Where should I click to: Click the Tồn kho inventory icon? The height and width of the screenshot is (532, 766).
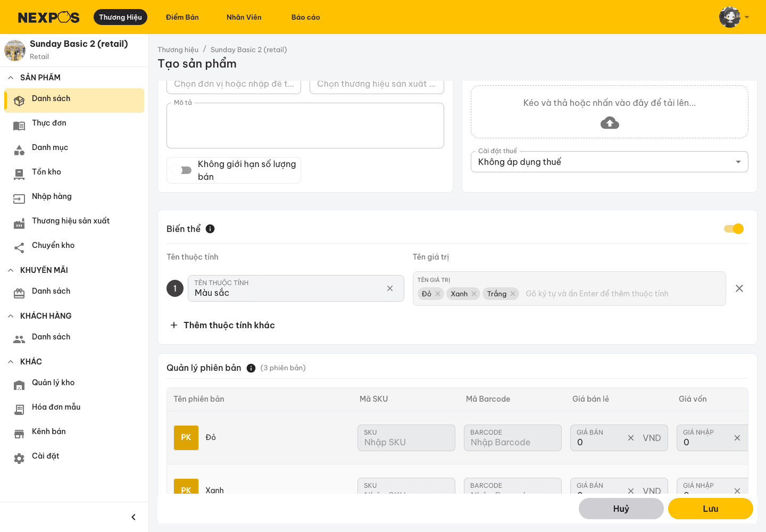tap(19, 173)
